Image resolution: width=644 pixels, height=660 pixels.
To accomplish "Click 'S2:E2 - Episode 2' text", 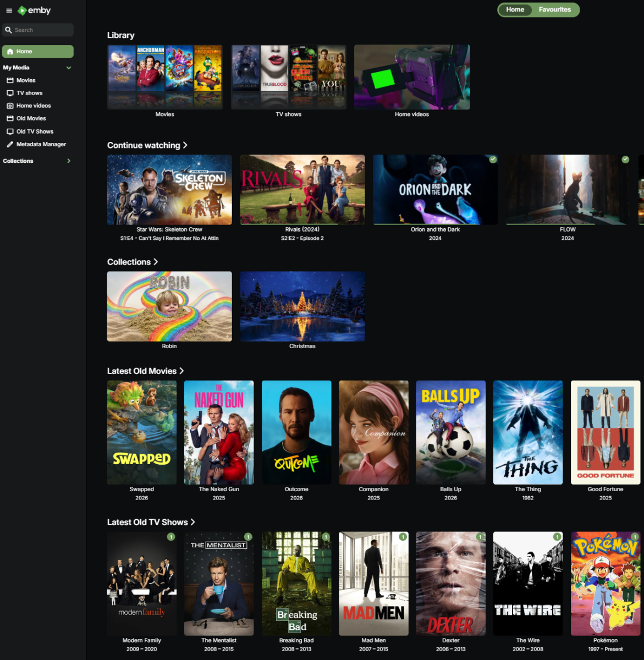I will 302,238.
